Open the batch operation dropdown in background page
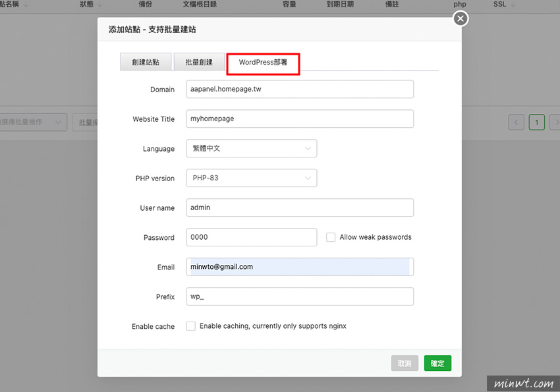The width and height of the screenshot is (560, 392). pos(33,123)
